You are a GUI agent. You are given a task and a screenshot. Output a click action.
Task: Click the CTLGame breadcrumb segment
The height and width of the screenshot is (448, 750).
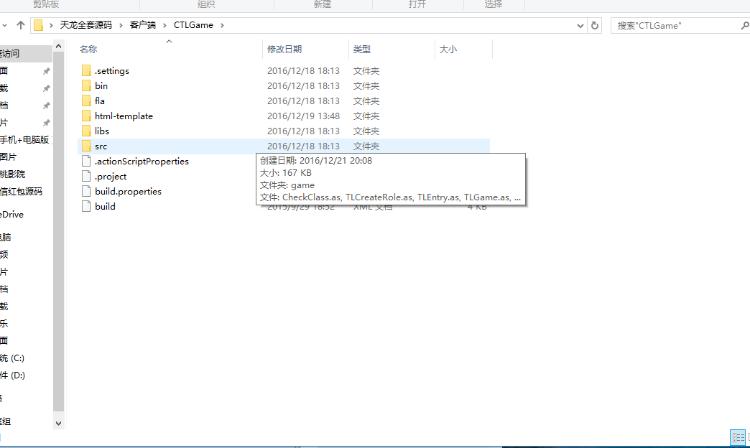click(x=193, y=25)
